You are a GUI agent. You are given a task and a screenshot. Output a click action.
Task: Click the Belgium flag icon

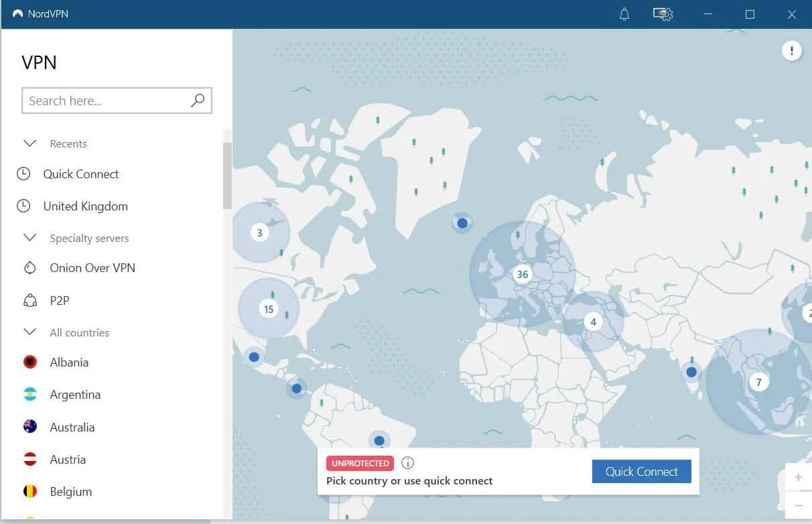point(30,492)
